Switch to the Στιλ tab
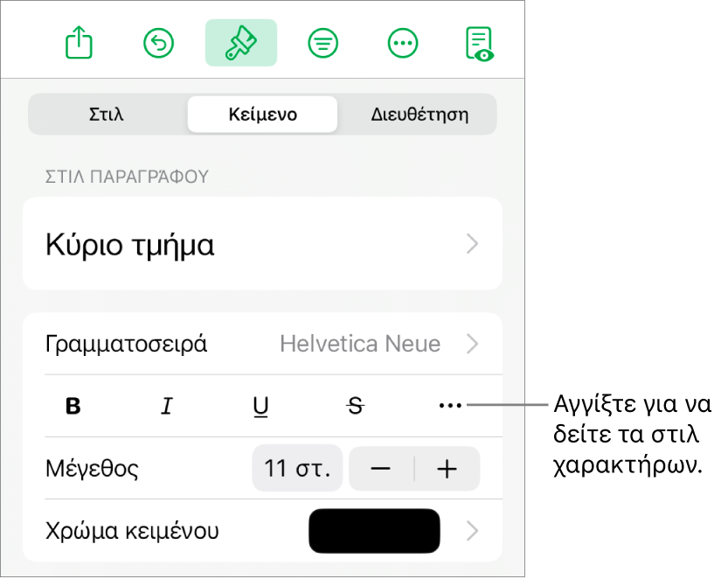The height and width of the screenshot is (579, 728). click(x=107, y=114)
